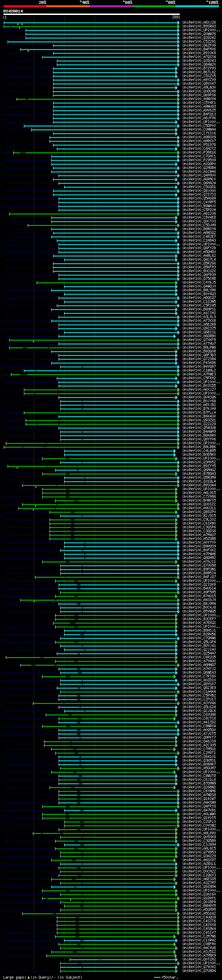Screen dimensions: 222x980
Task: Select subject label UniRef100_Q7XKF8
Action: 199,340
